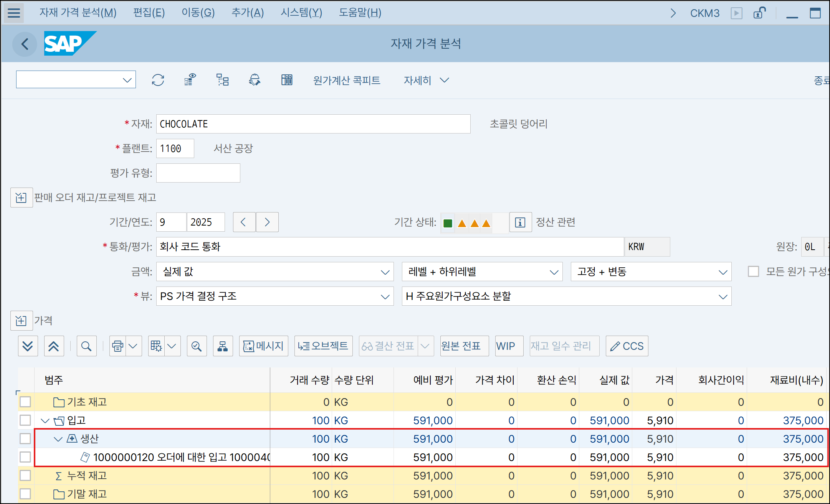Image resolution: width=830 pixels, height=504 pixels.
Task: Open the hierarchy structure toolbar icon
Action: pyautogui.click(x=222, y=80)
